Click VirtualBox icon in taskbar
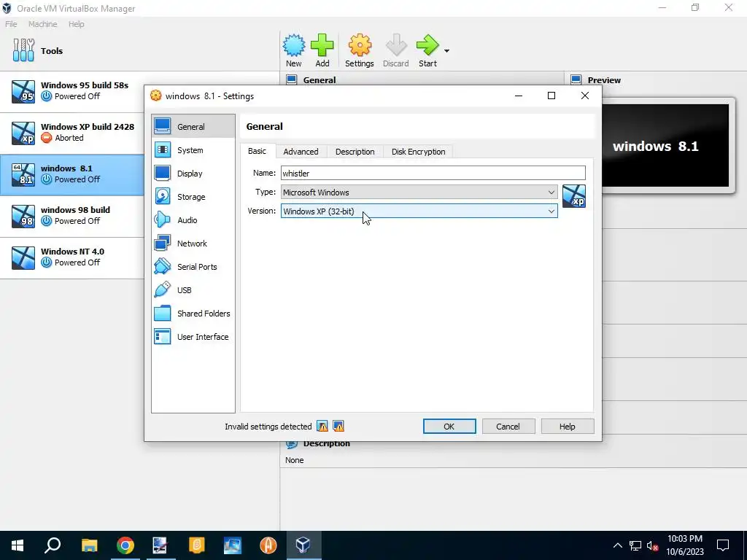This screenshot has height=560, width=747. (x=303, y=545)
